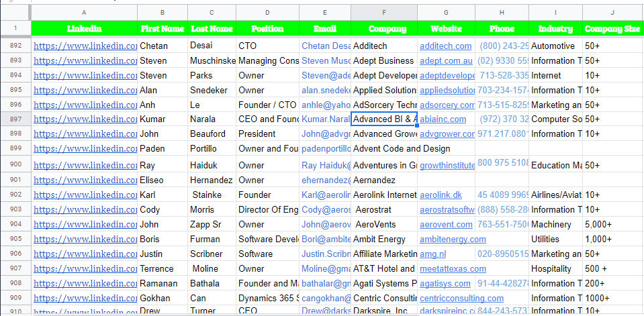644x316 pixels.
Task: Open the meetattexas.com website link
Action: 453,268
